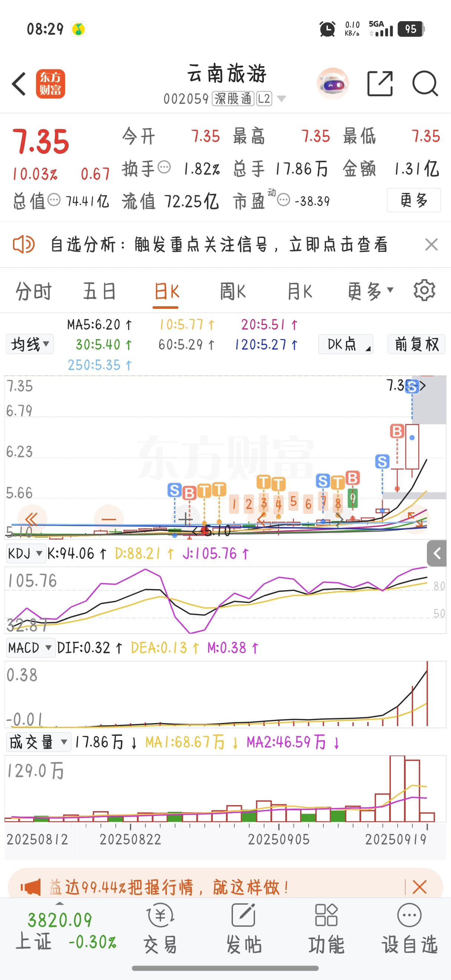Tap the K:94.06 KDJ reading

(x=77, y=553)
